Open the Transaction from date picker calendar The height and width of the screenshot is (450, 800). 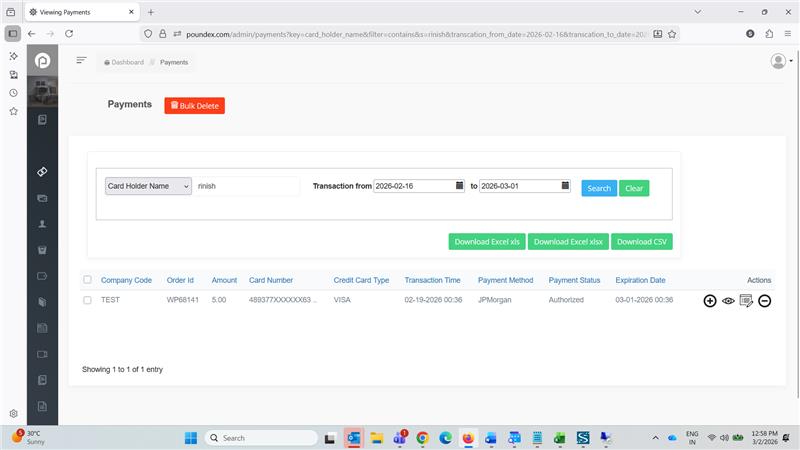[459, 186]
